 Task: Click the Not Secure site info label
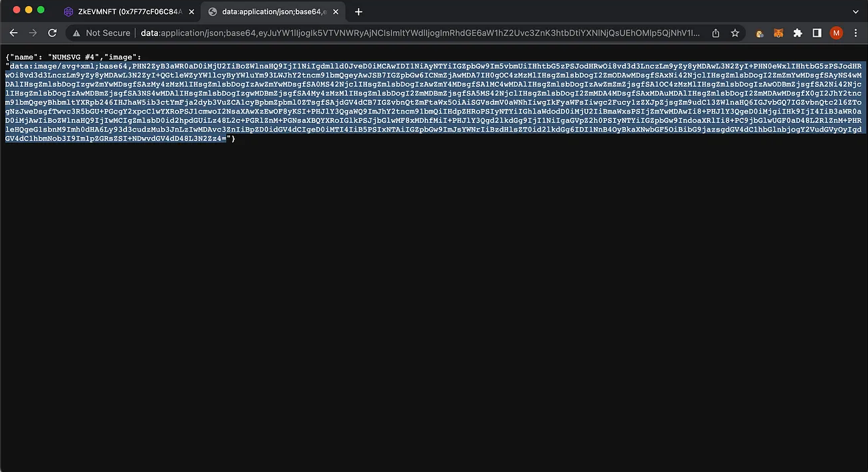101,33
